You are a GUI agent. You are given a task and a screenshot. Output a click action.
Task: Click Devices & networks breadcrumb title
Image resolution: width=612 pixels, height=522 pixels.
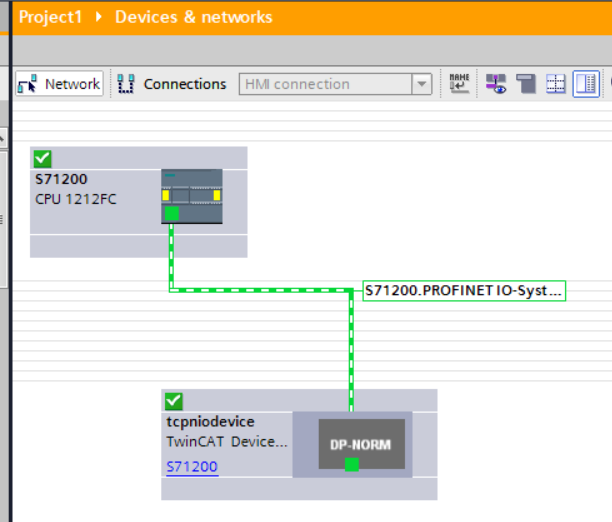[194, 17]
